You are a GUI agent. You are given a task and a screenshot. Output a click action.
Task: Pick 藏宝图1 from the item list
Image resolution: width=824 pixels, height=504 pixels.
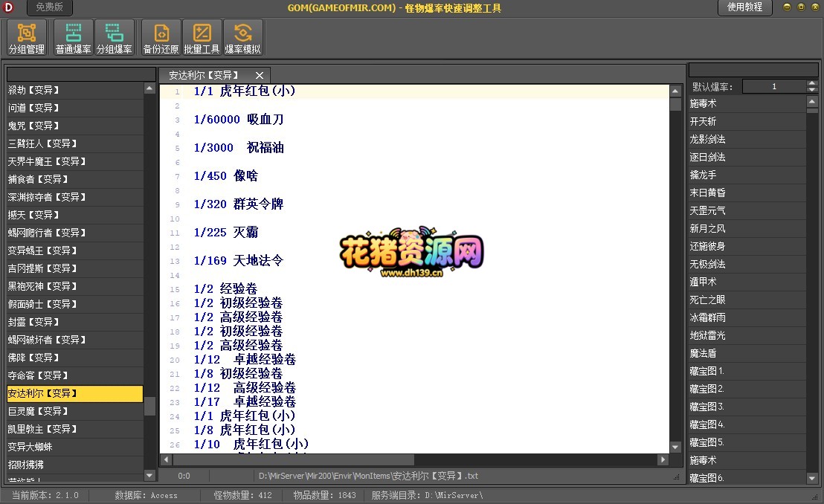[x=747, y=372]
